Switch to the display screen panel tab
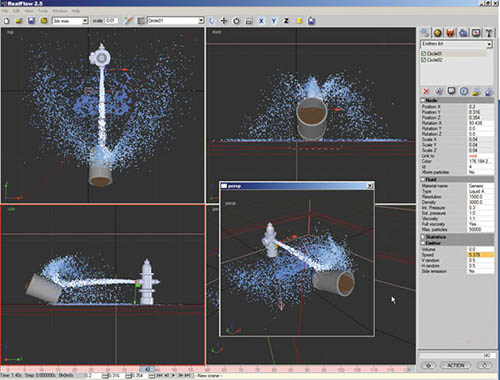Image resolution: width=500 pixels, height=380 pixels. point(476,33)
